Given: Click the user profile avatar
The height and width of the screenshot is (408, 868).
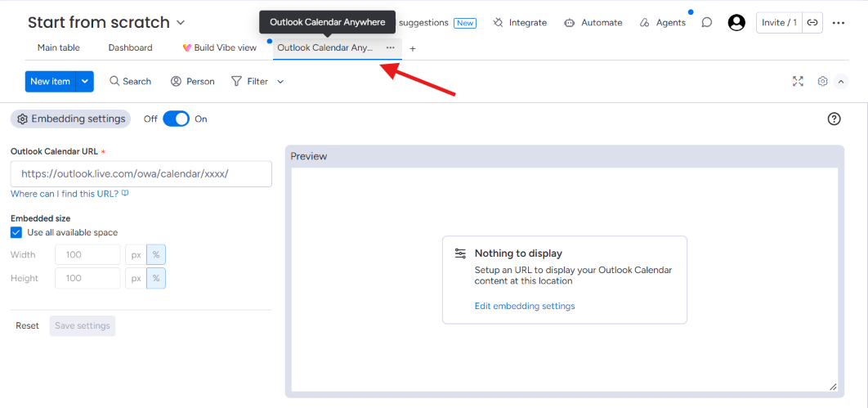Looking at the screenshot, I should 736,23.
